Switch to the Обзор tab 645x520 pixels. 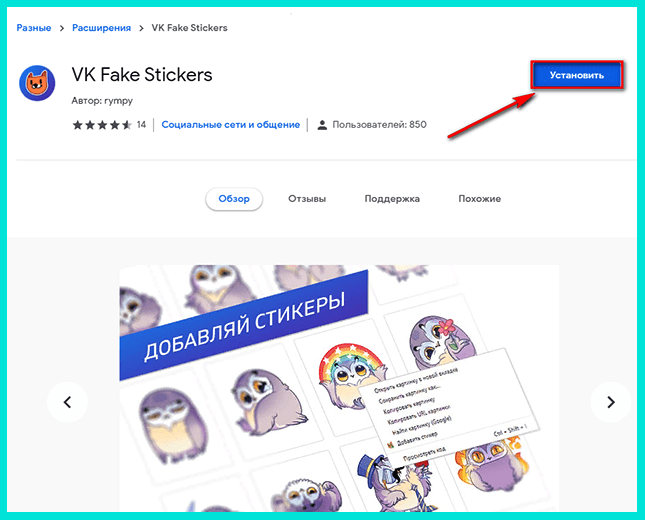[x=234, y=199]
